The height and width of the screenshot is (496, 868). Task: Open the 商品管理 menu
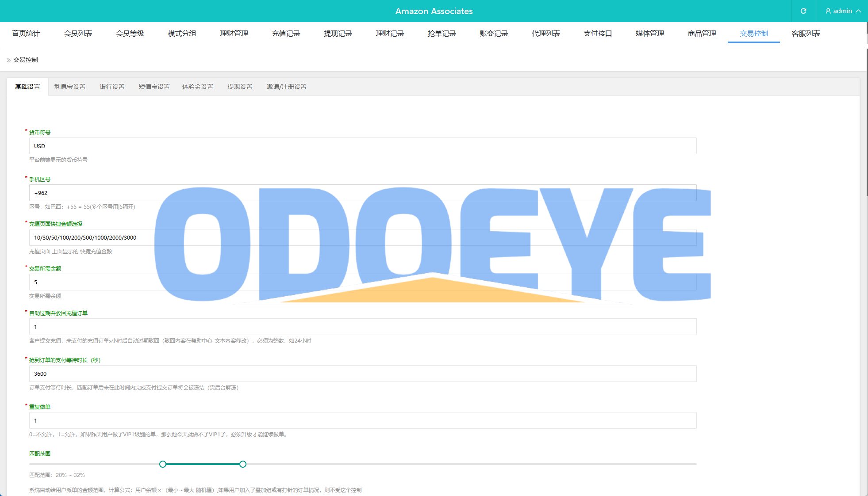coord(702,34)
